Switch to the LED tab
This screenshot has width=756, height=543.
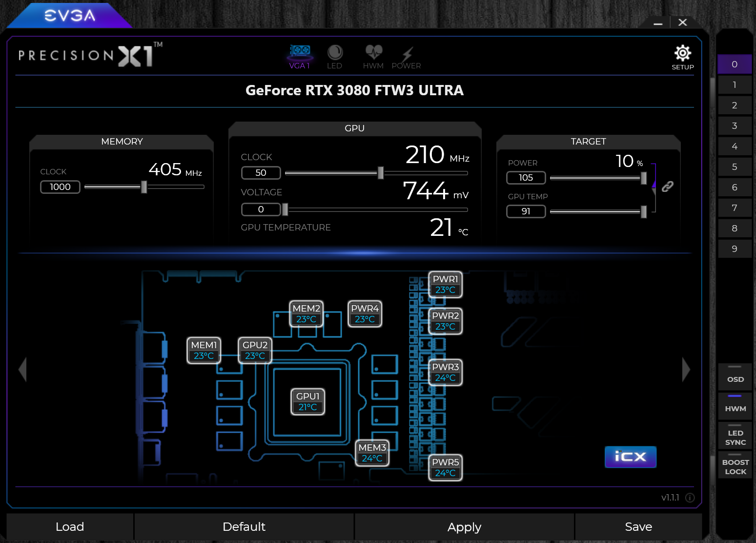point(334,57)
